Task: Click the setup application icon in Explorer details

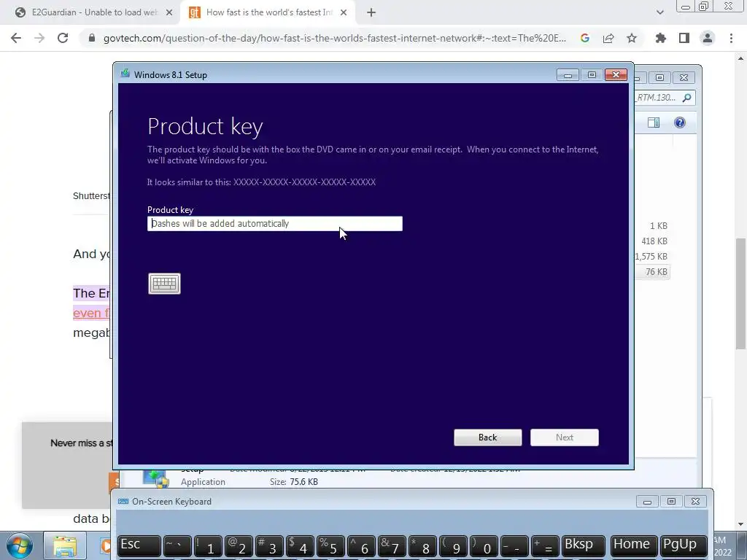Action: pyautogui.click(x=156, y=478)
